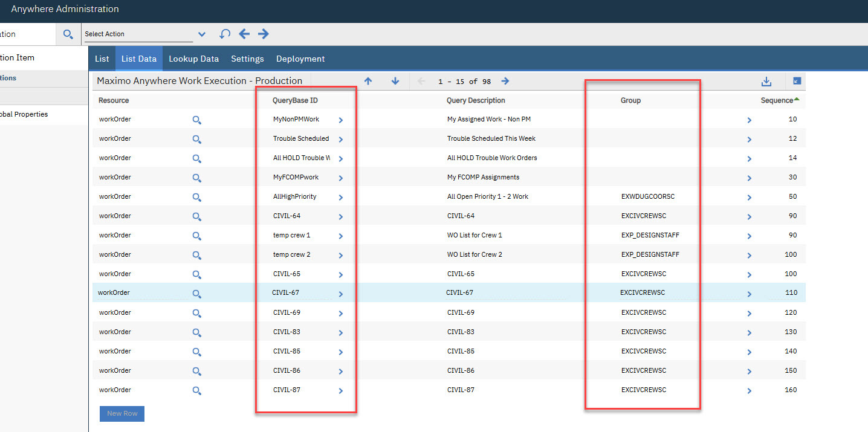Screen dimensions: 868x432
Task: Go to previous record with left arrow
Action: (244, 34)
